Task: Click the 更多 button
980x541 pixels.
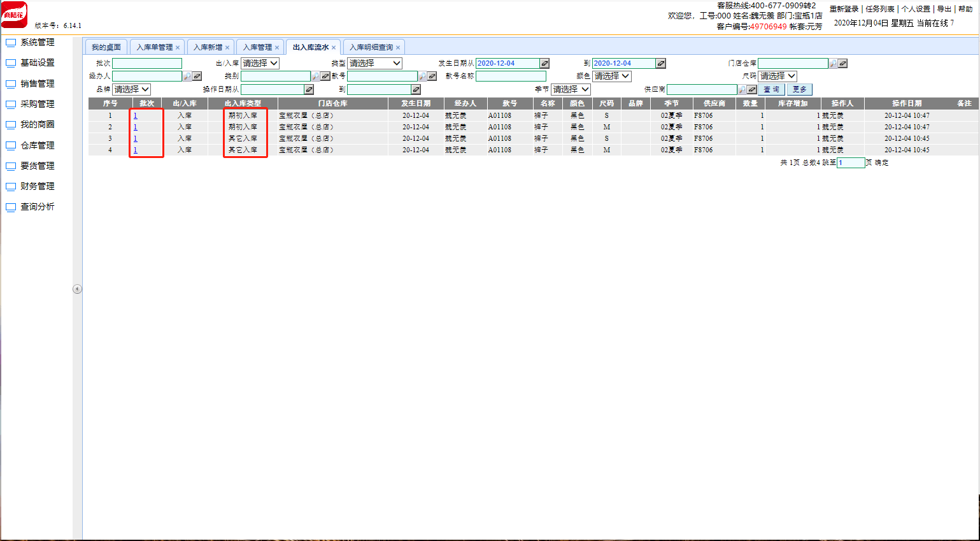Action: (800, 90)
